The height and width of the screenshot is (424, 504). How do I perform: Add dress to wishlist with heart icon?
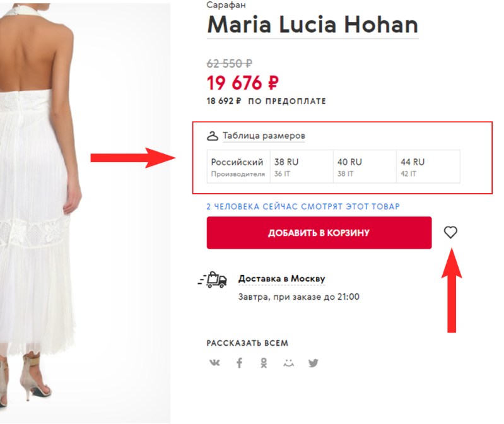pyautogui.click(x=450, y=232)
